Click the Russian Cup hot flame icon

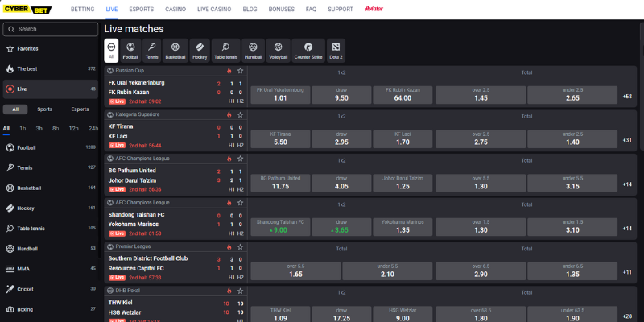(x=229, y=71)
